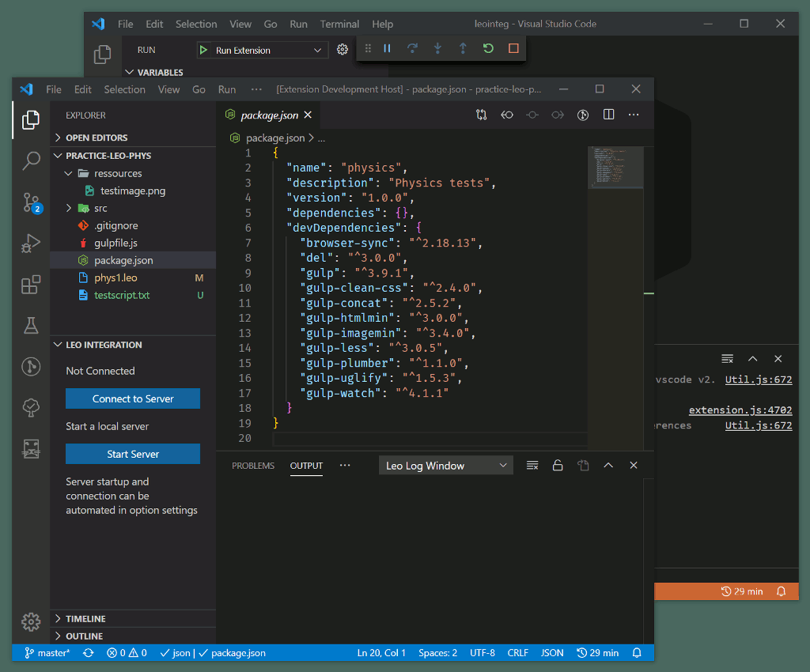Clear output using the Clear Output icon

[532, 466]
